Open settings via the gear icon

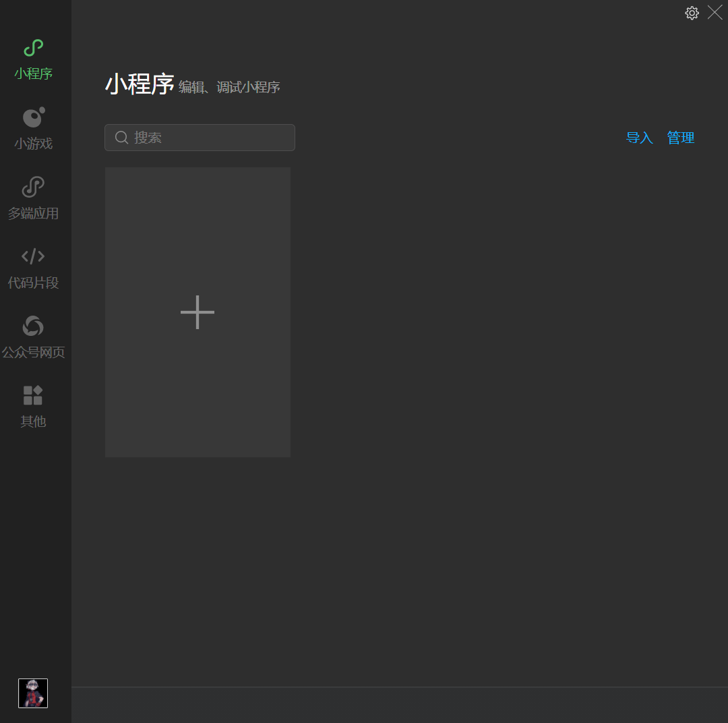692,13
